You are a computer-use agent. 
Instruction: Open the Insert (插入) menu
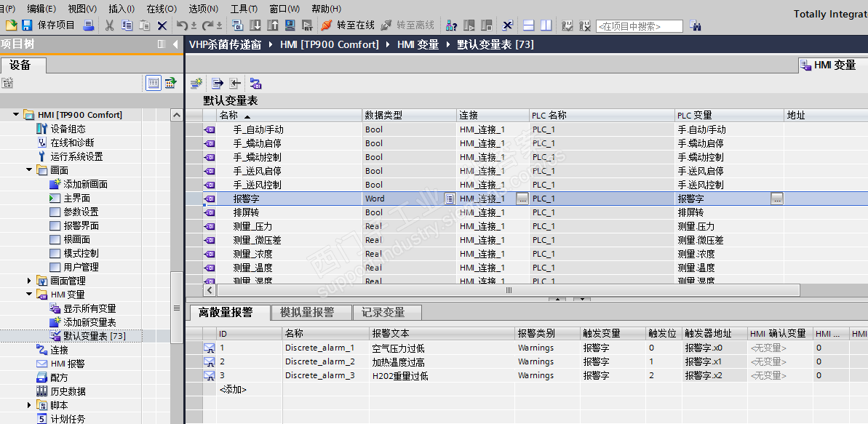point(122,9)
